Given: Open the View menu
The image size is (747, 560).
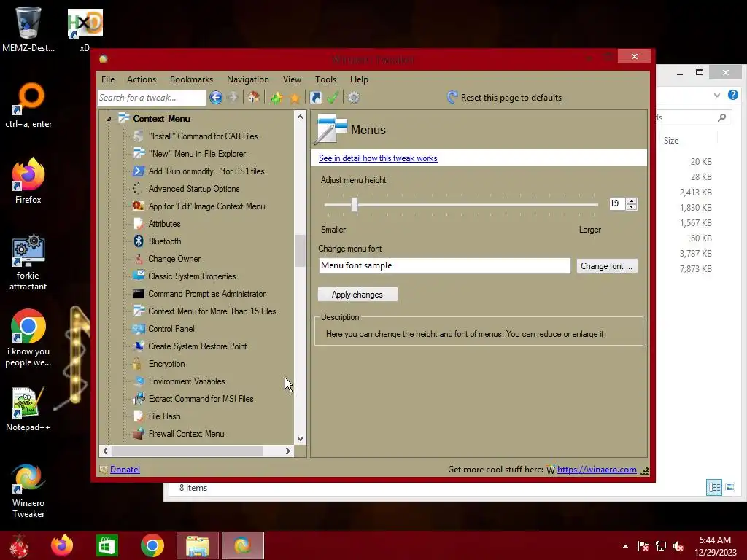Looking at the screenshot, I should tap(292, 79).
